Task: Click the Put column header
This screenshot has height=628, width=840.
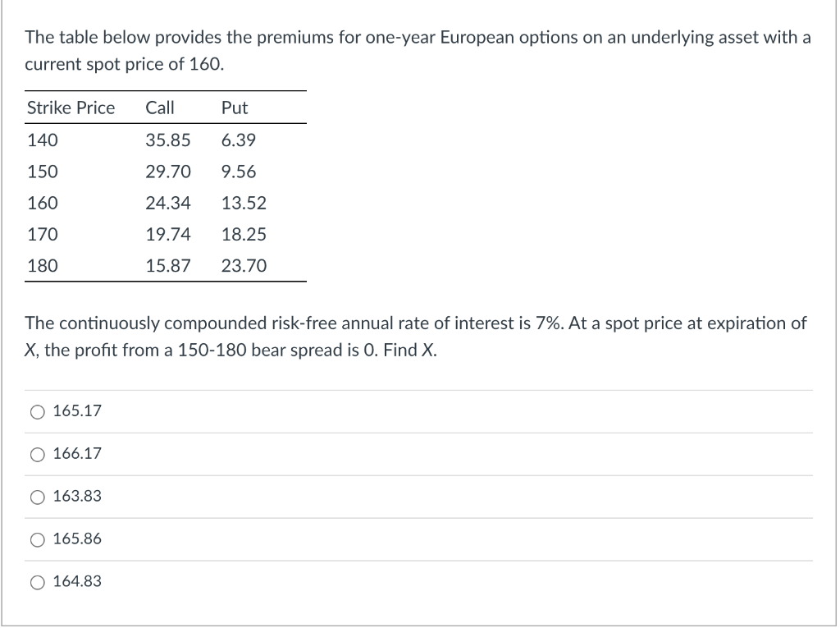Action: 232,108
